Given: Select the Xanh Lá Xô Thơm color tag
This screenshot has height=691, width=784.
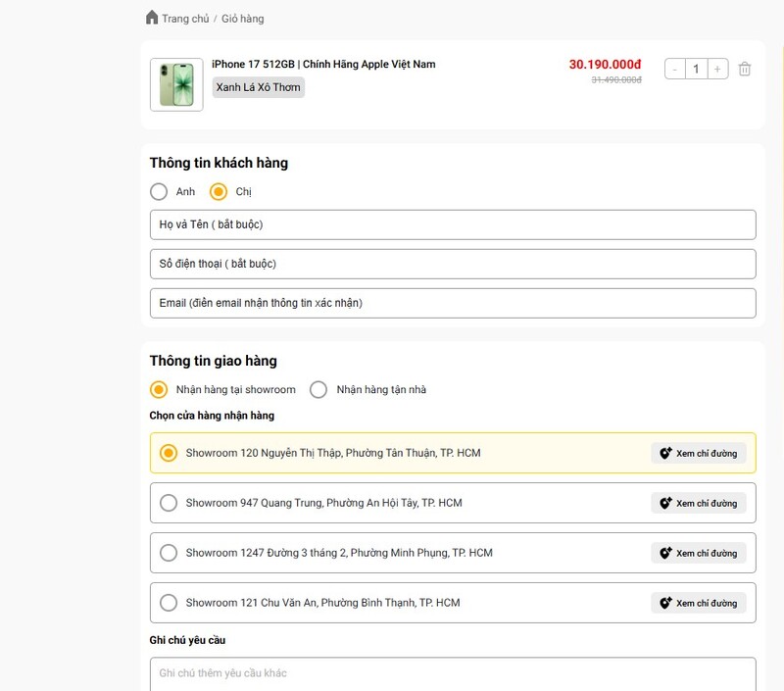Looking at the screenshot, I should pyautogui.click(x=259, y=87).
